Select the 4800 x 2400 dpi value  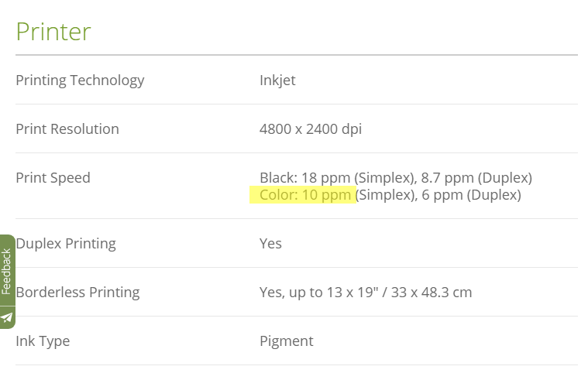(x=311, y=129)
